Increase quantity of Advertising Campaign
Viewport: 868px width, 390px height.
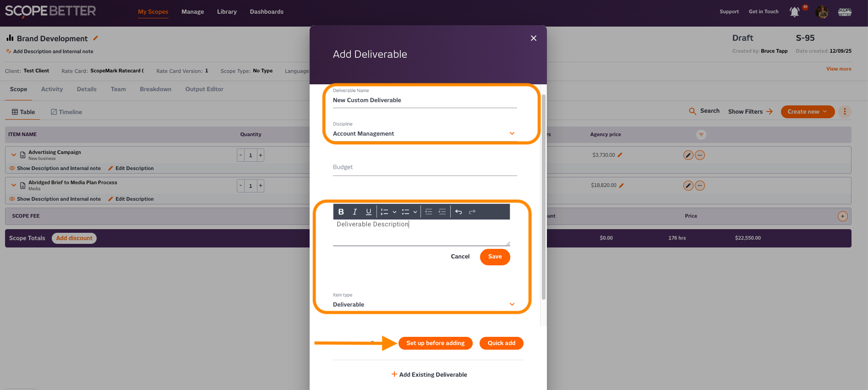click(261, 155)
